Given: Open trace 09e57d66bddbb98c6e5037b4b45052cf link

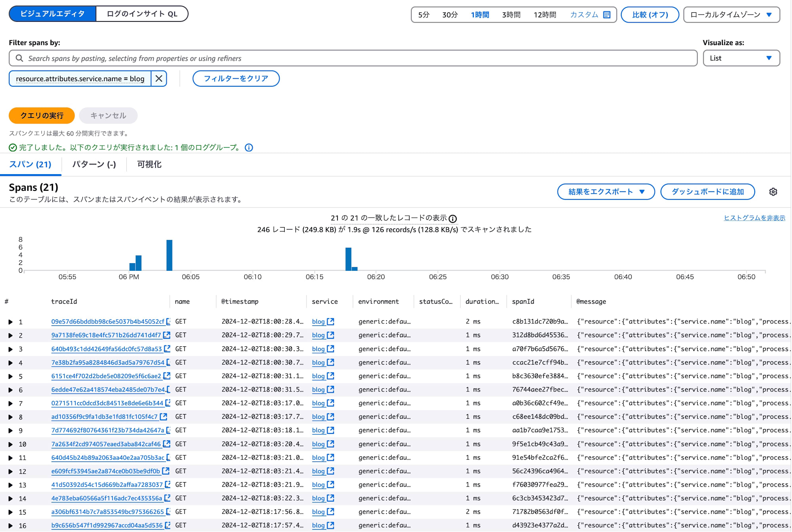Looking at the screenshot, I should coord(107,321).
